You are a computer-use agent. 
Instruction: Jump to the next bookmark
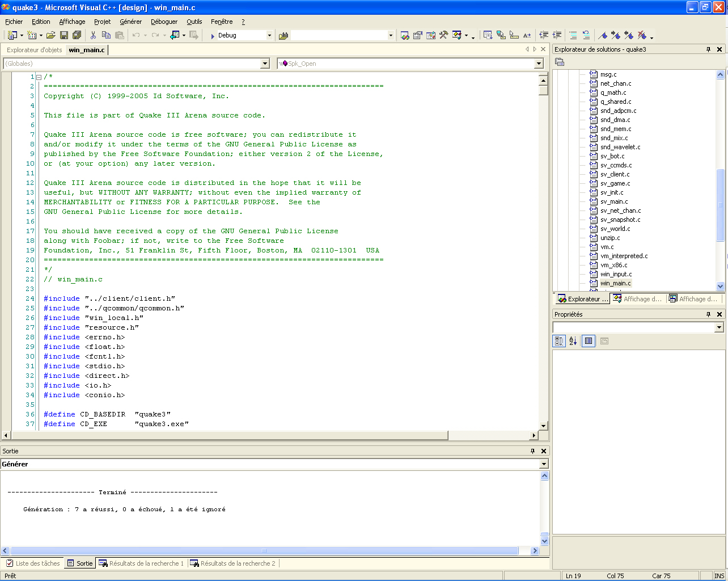(616, 35)
